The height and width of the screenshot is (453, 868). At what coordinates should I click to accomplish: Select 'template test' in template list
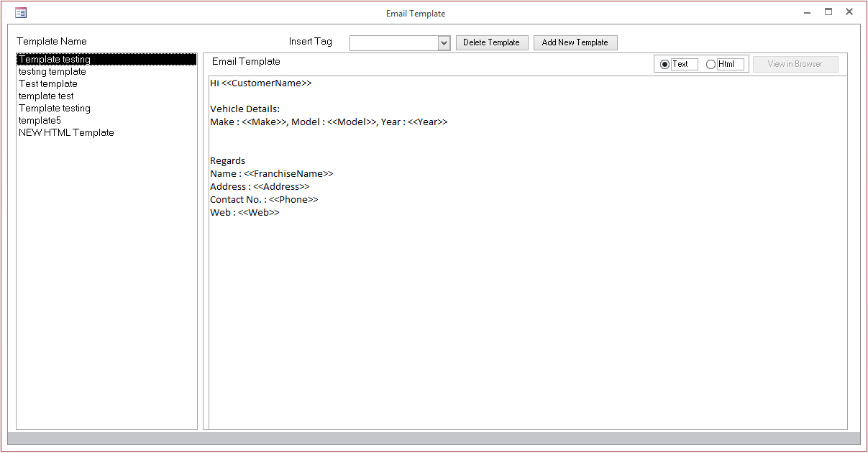pos(106,96)
